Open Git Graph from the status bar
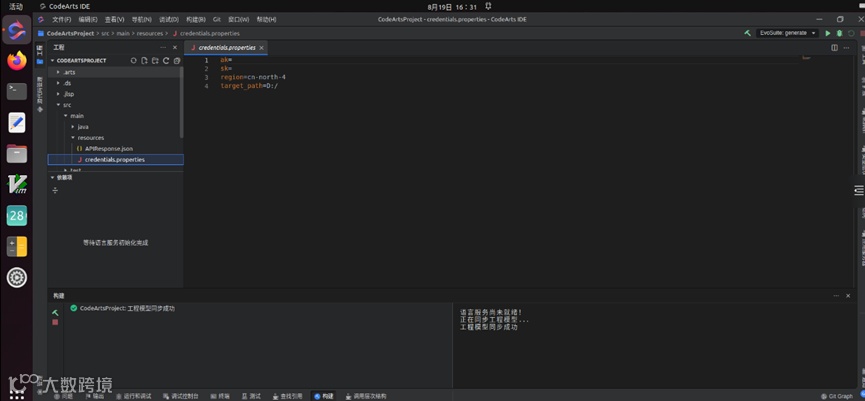The height and width of the screenshot is (401, 865). [x=837, y=396]
